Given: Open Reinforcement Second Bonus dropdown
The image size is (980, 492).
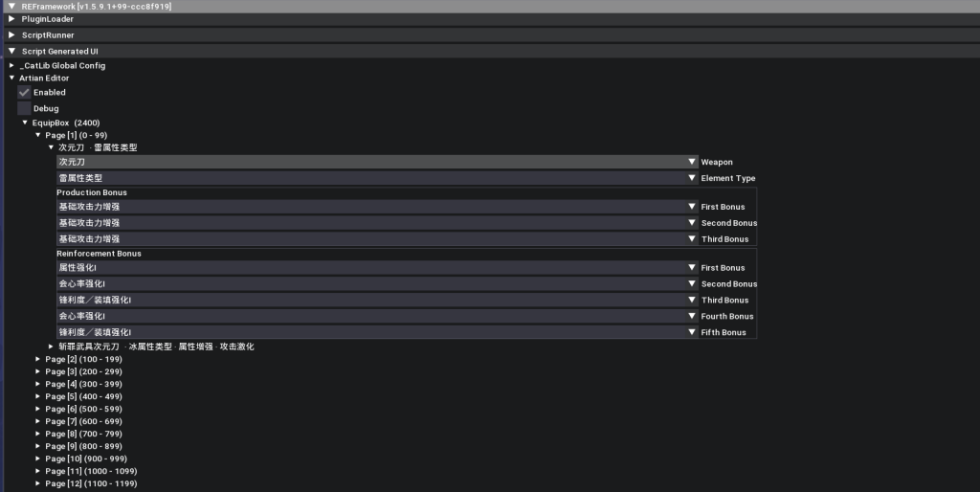Looking at the screenshot, I should [x=691, y=284].
